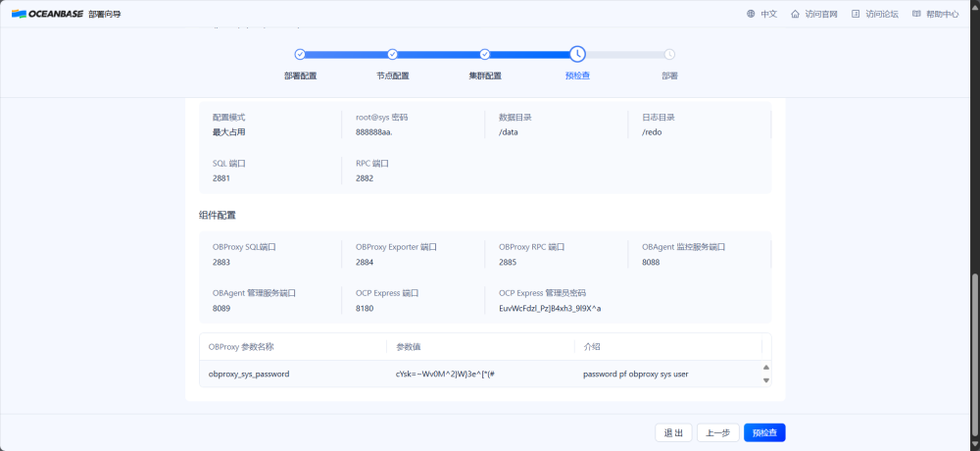The image size is (980, 451).
Task: Click OCP Express port value 8180
Action: [x=365, y=309]
